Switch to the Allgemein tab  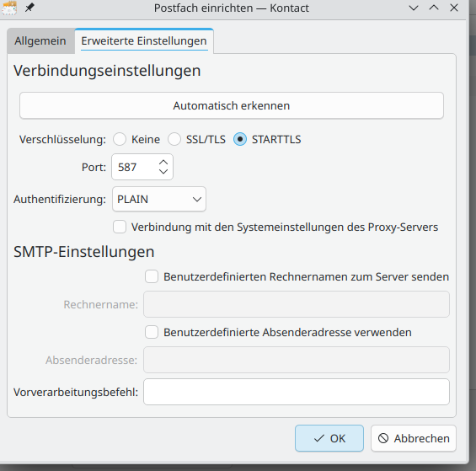40,41
